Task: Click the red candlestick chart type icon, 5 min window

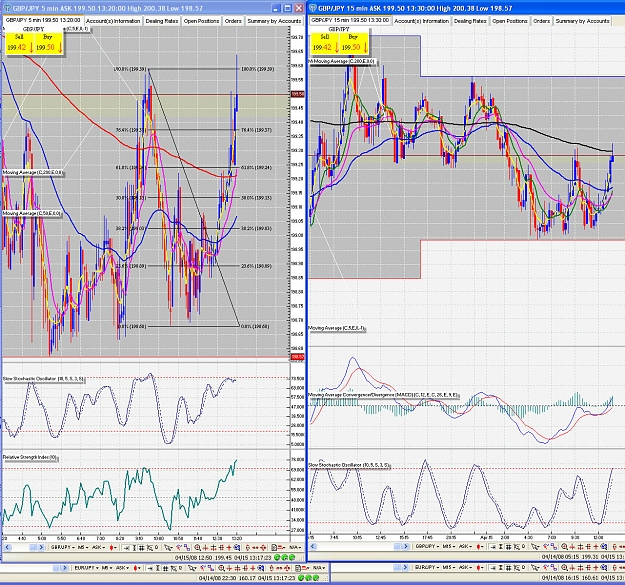Action: click(111, 548)
